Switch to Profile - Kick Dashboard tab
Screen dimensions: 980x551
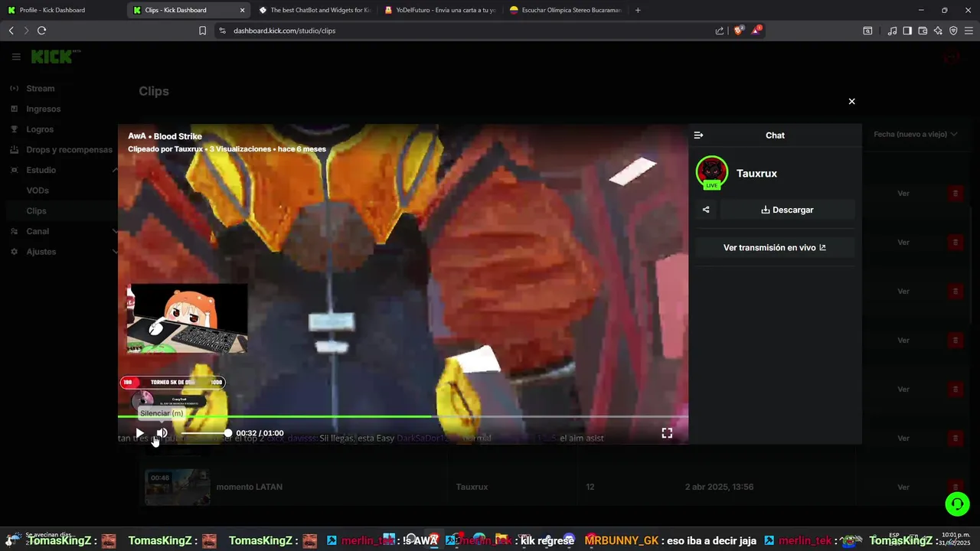pyautogui.click(x=61, y=10)
